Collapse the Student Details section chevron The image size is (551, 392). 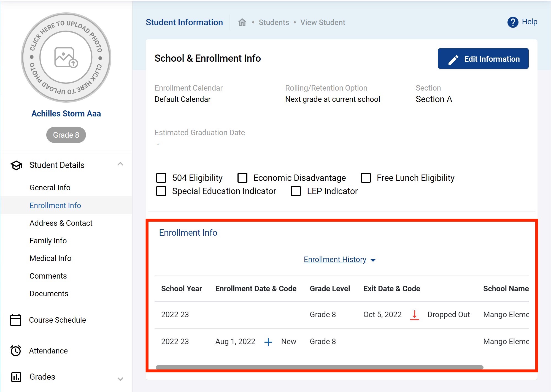[120, 164]
